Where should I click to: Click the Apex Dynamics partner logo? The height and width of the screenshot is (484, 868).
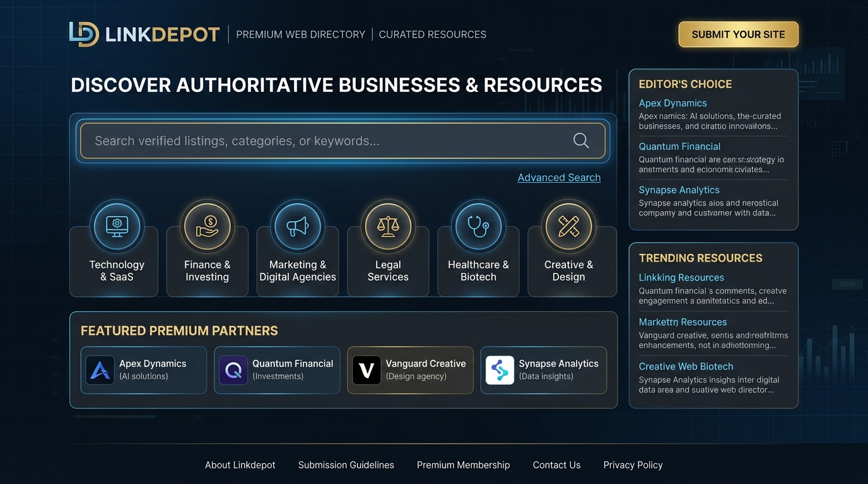[x=100, y=370]
